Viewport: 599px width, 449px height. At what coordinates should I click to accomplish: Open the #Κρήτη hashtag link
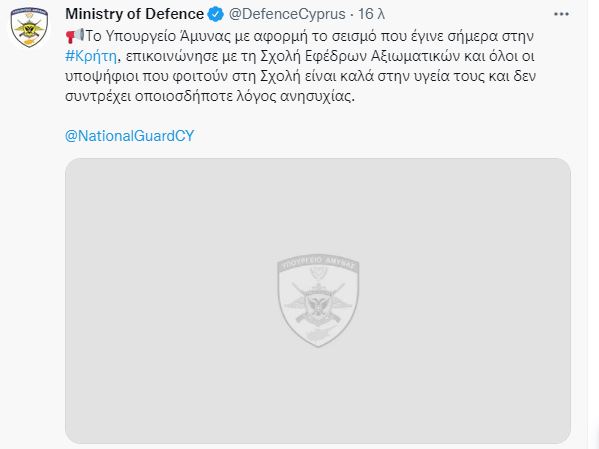coord(91,56)
